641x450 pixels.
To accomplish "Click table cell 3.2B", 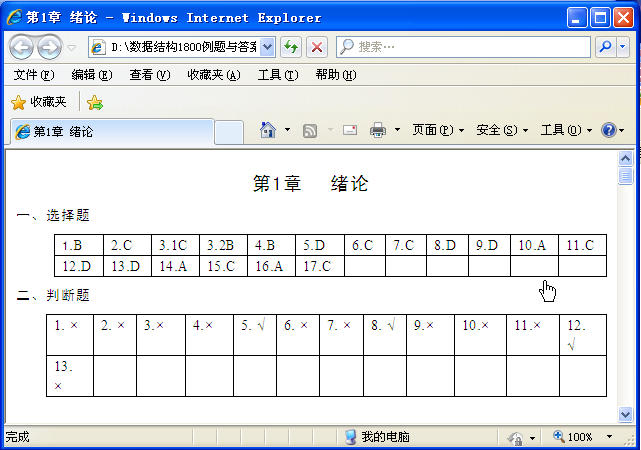I will click(x=223, y=245).
